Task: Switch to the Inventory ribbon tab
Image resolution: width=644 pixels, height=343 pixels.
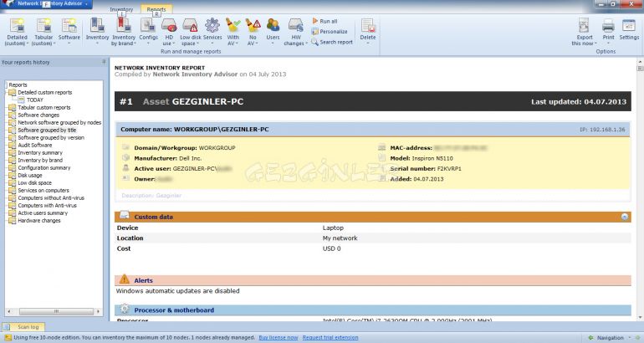Action: [x=121, y=9]
